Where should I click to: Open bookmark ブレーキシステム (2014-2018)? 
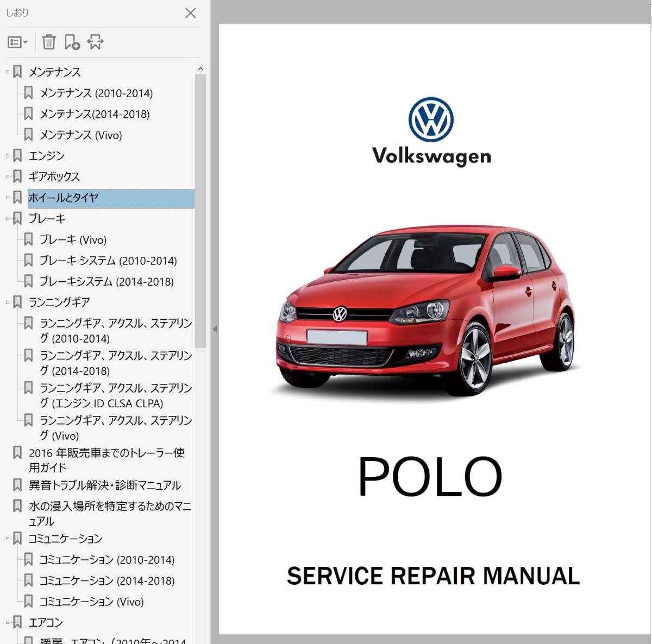[106, 282]
